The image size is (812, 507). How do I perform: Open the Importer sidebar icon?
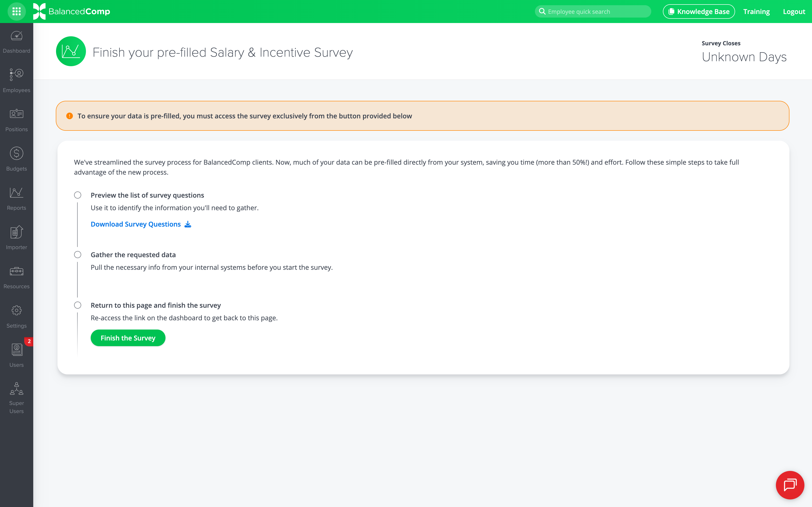[16, 237]
